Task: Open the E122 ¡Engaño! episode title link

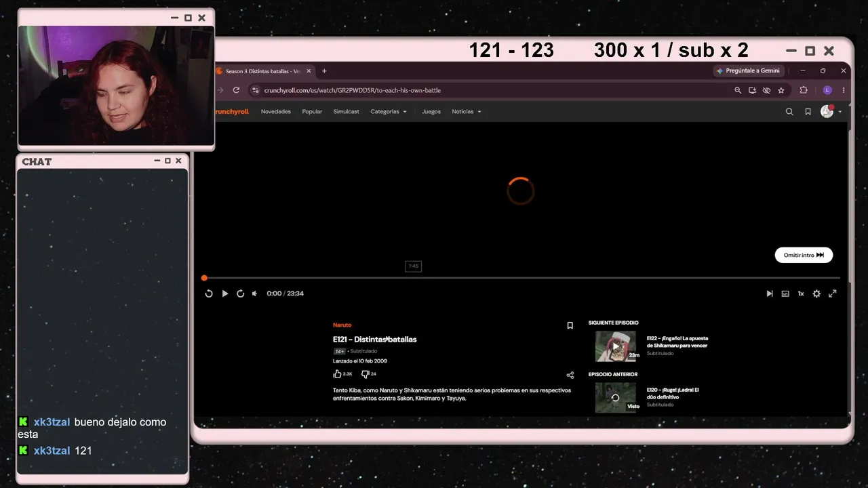Action: tap(677, 342)
